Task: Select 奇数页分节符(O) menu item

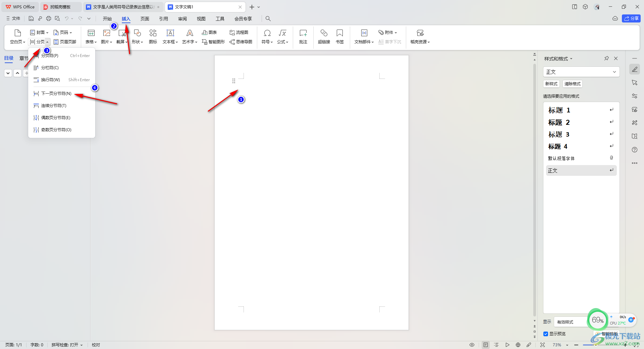Action: click(x=62, y=130)
